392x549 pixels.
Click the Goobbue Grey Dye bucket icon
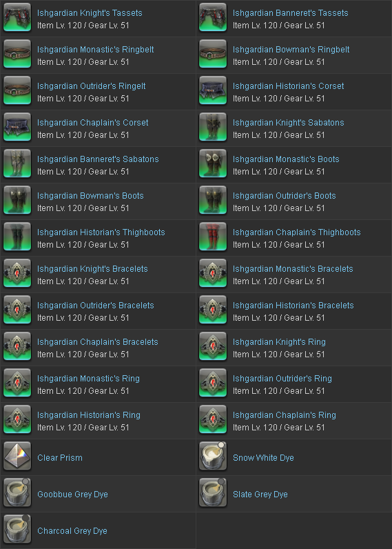click(x=17, y=492)
